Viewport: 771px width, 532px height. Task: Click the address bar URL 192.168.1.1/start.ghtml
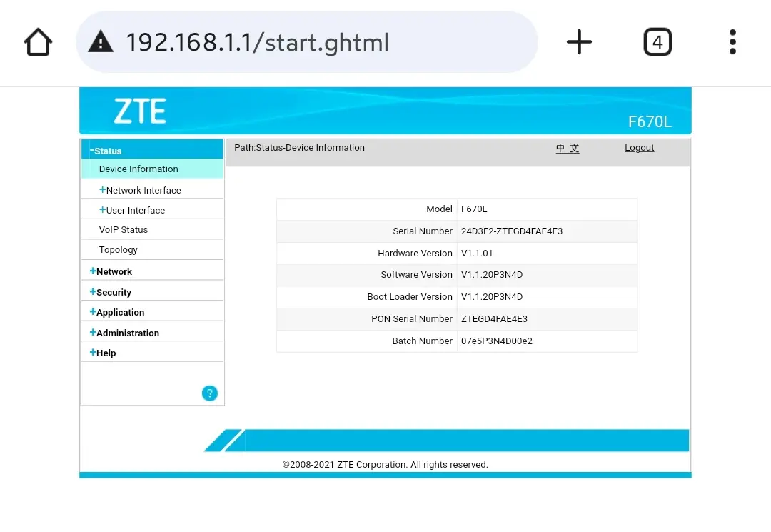coord(258,42)
